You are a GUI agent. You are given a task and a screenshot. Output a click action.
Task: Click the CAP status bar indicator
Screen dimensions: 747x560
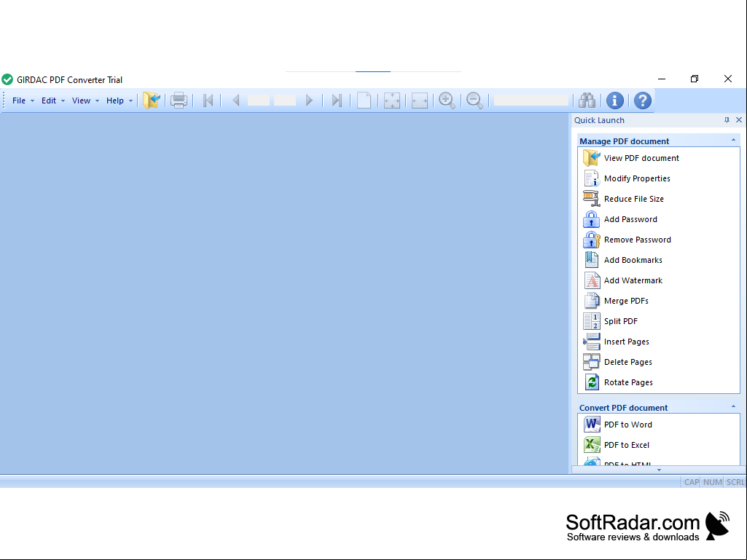pyautogui.click(x=692, y=482)
